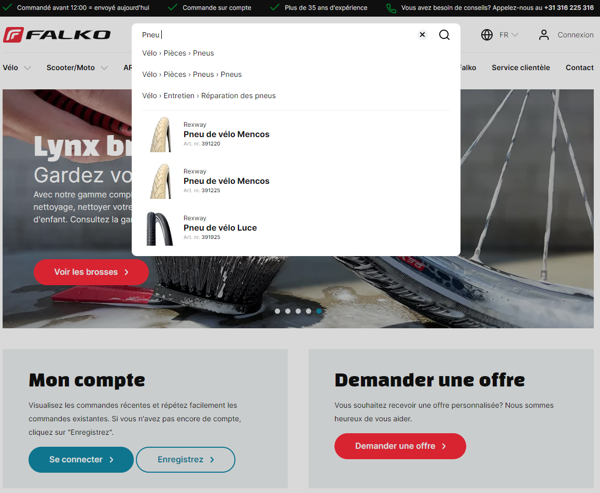
Task: Click the Voir les brosses button
Action: click(x=91, y=272)
